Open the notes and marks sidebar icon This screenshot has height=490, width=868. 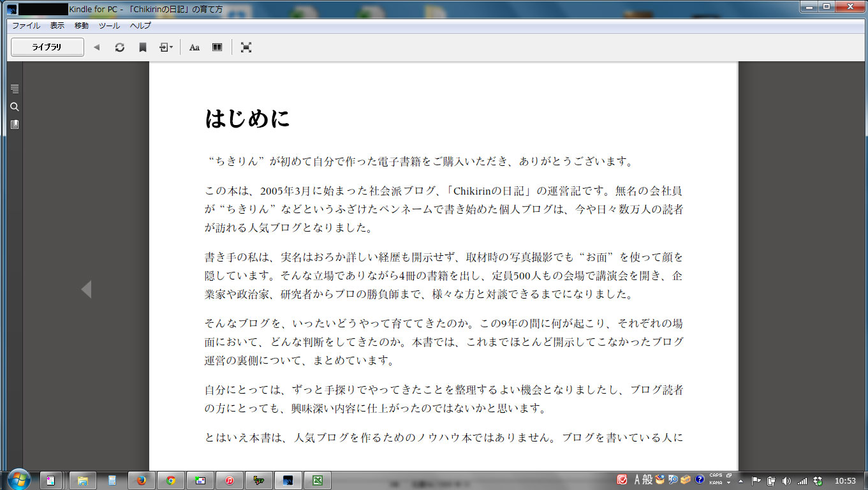(x=15, y=124)
